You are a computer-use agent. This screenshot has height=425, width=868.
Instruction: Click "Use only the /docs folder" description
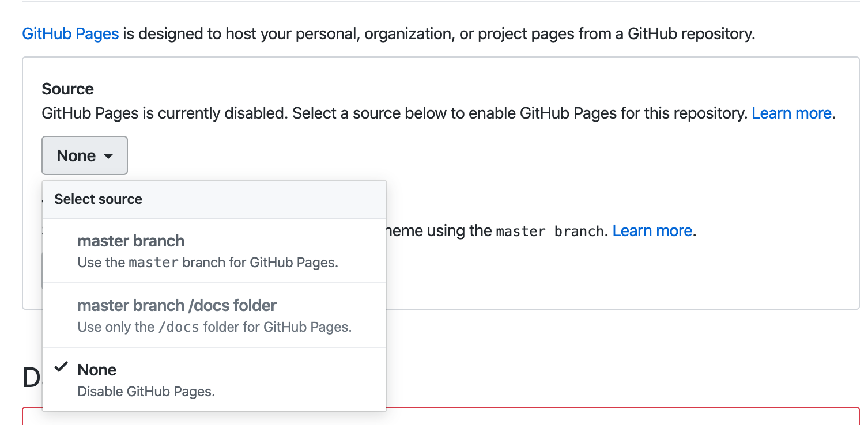[x=214, y=327]
